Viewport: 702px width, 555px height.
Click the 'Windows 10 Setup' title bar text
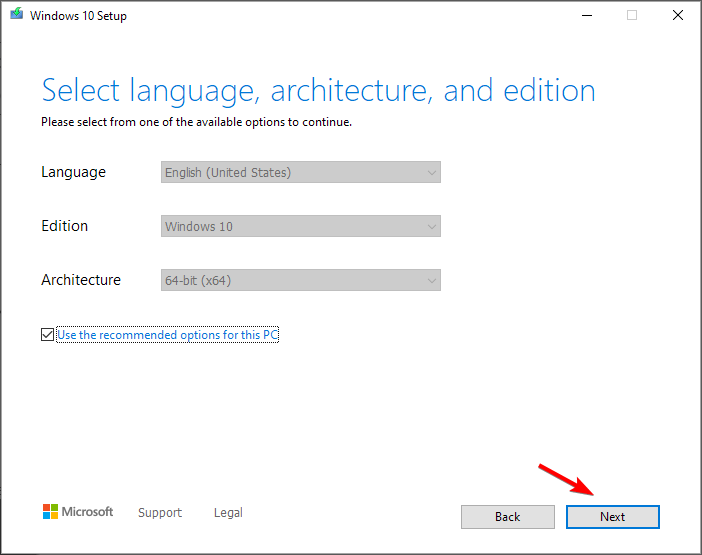(78, 16)
